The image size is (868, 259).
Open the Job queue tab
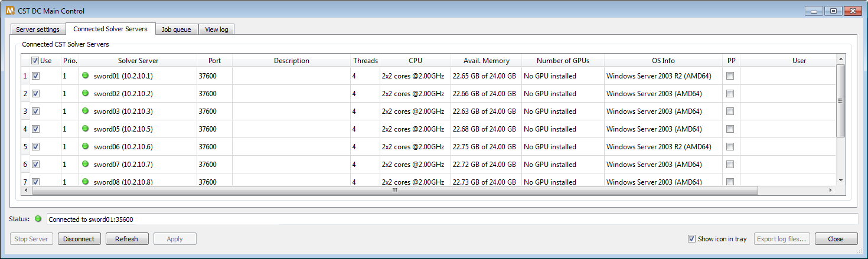(x=177, y=29)
